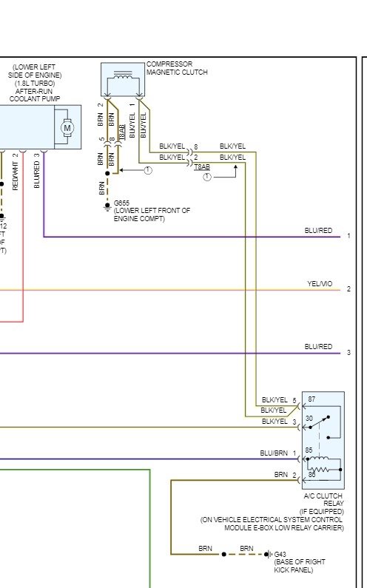Click line reference number 2 at right edge

(349, 289)
